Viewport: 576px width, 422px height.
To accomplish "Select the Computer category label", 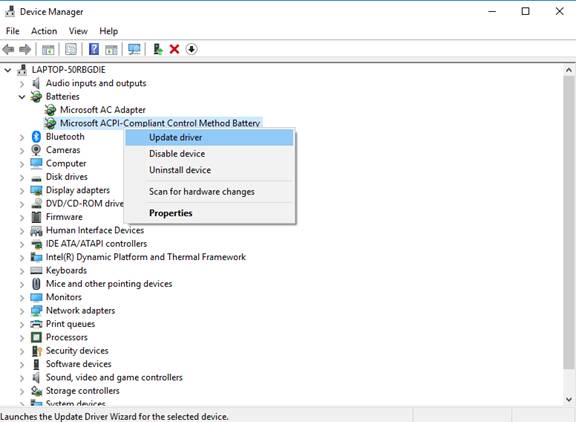I will [x=66, y=163].
